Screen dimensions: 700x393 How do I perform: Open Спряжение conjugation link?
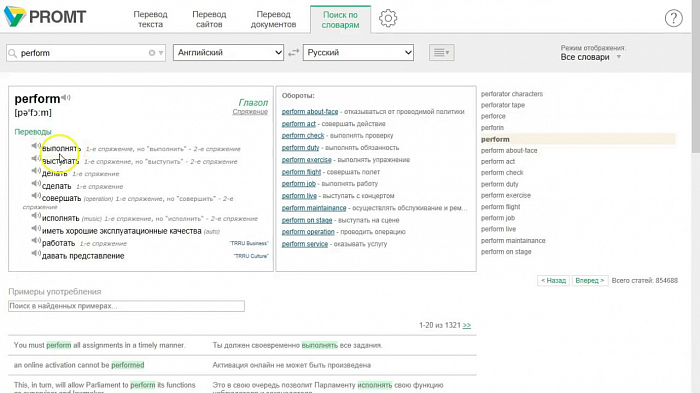coord(250,112)
